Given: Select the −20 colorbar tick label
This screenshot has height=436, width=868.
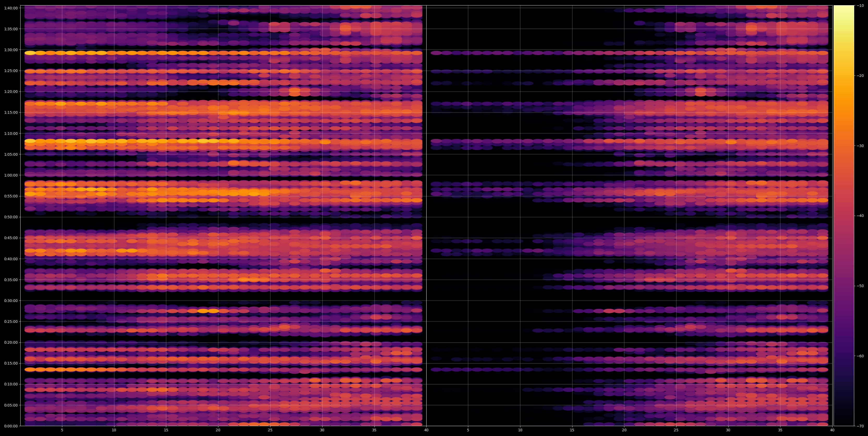Looking at the screenshot, I should [x=860, y=76].
